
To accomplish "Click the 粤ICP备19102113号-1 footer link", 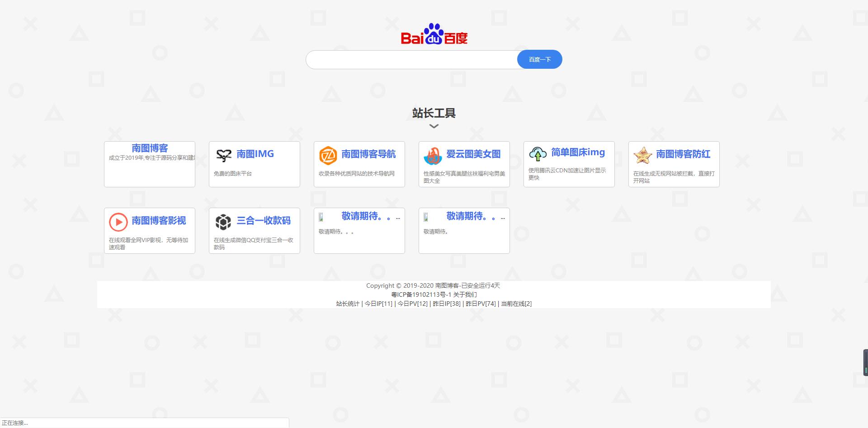I will pyautogui.click(x=421, y=295).
